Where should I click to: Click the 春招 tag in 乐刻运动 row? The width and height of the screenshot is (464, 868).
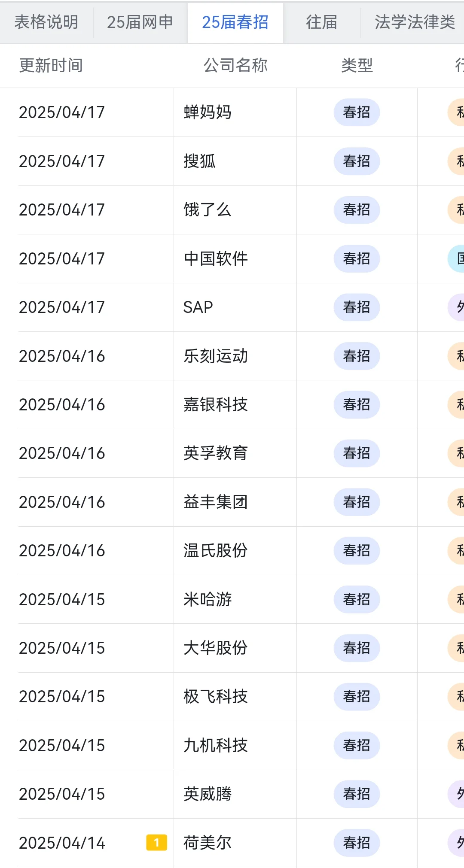point(357,356)
